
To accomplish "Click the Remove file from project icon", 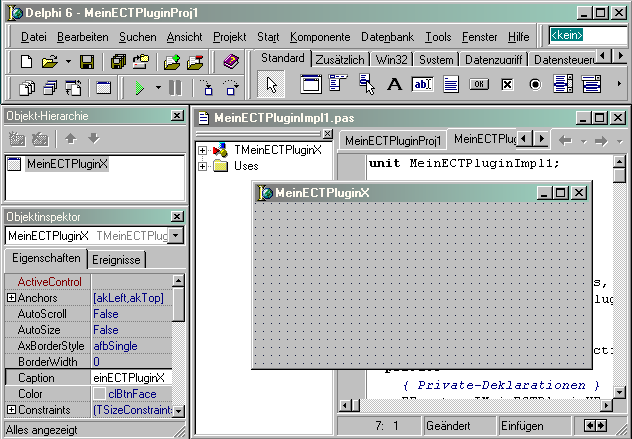I will (x=195, y=62).
